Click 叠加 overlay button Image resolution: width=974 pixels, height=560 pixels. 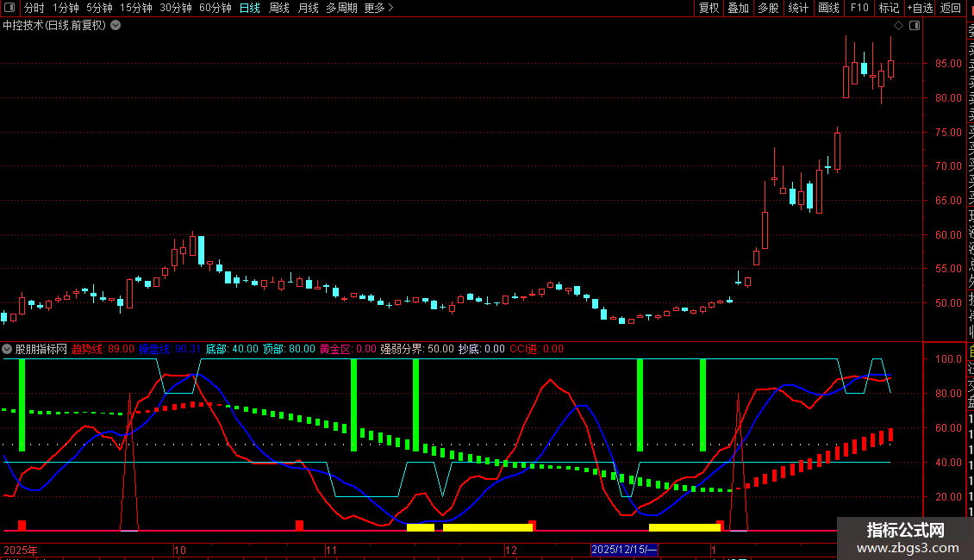739,8
